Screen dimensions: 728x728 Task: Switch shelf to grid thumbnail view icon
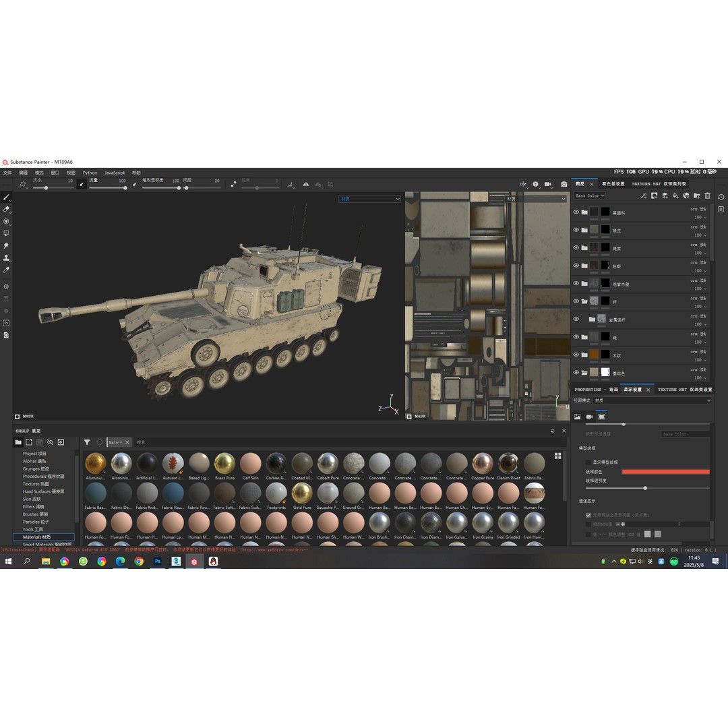558,456
